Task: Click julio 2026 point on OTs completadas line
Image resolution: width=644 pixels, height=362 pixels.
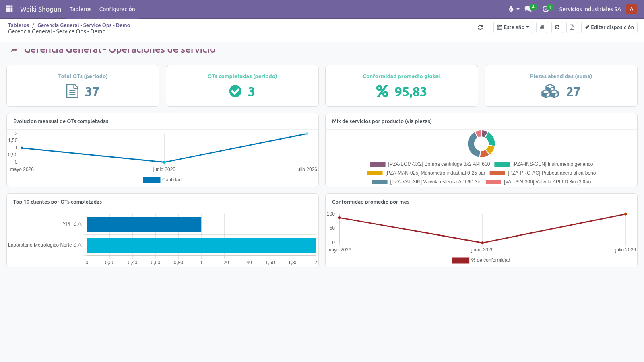Action: pyautogui.click(x=307, y=134)
